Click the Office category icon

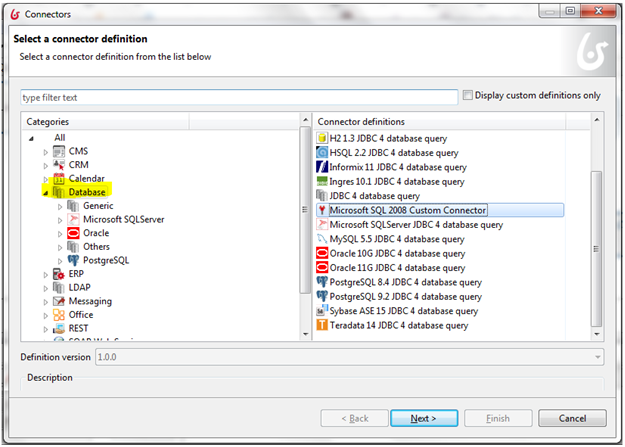click(59, 315)
